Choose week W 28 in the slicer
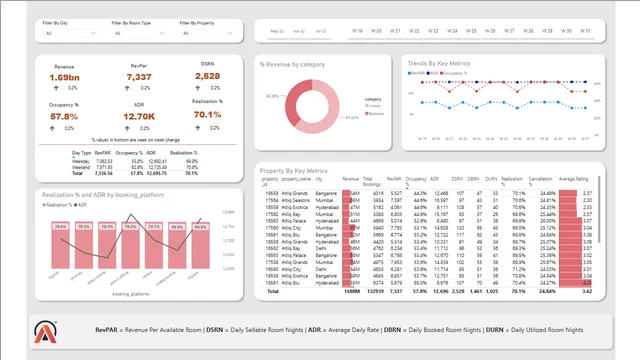The width and height of the screenshot is (640, 360). (528, 31)
